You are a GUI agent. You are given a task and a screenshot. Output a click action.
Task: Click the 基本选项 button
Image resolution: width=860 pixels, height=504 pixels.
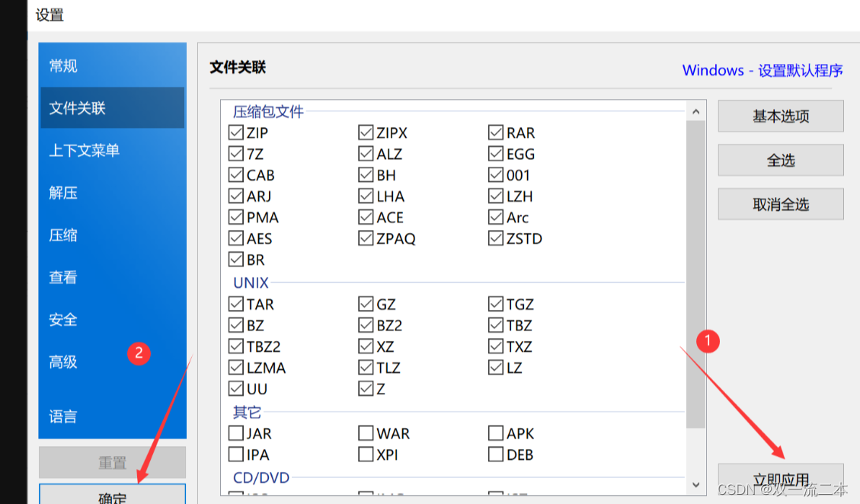click(x=781, y=116)
